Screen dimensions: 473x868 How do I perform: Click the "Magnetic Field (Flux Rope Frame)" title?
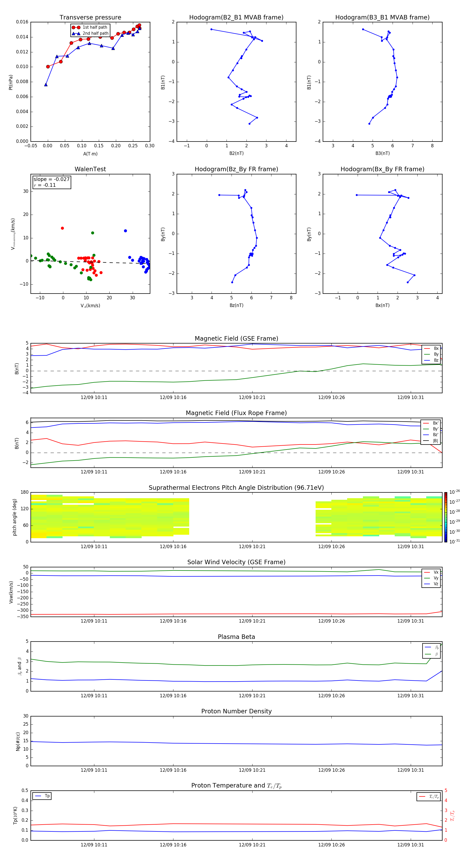[236, 413]
